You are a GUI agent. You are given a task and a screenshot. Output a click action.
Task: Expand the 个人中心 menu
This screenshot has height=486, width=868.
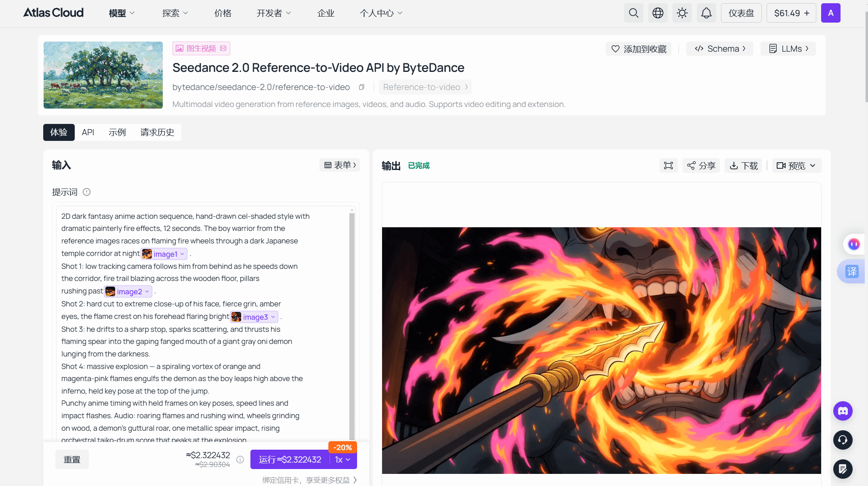point(381,13)
